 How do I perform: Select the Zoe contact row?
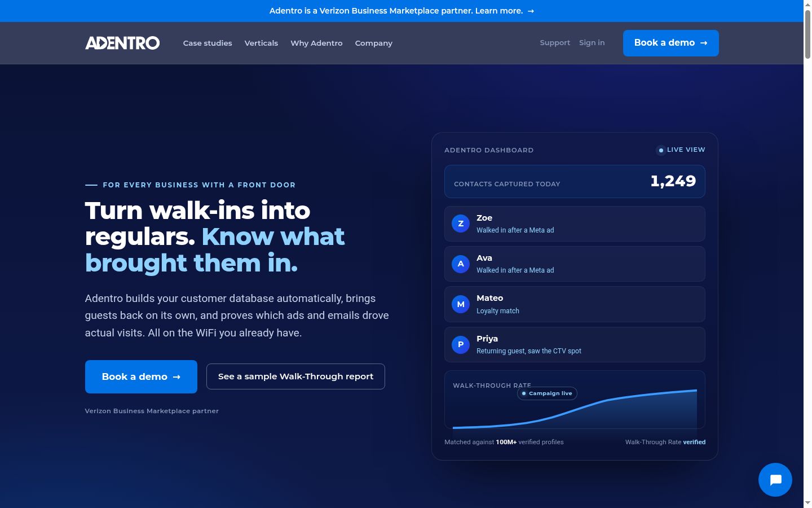tap(575, 224)
